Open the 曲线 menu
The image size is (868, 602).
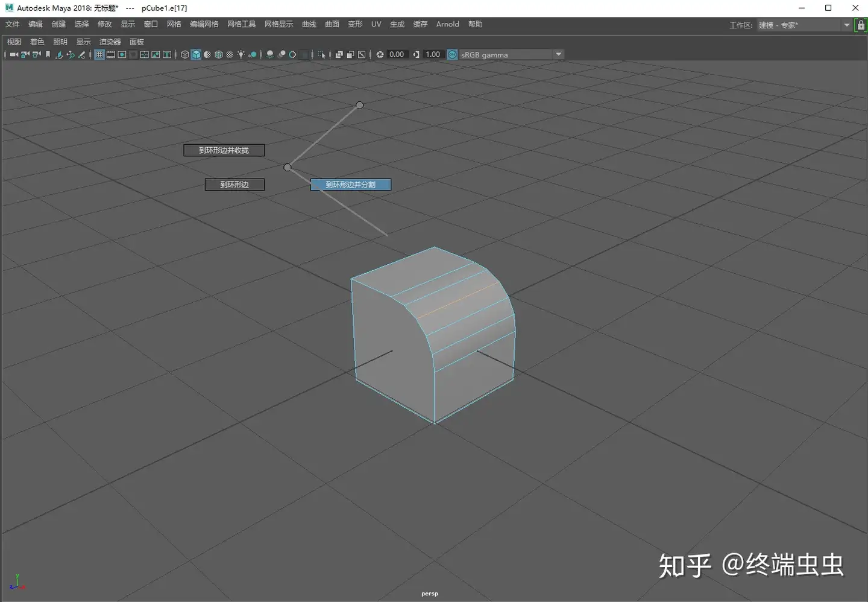[x=309, y=24]
